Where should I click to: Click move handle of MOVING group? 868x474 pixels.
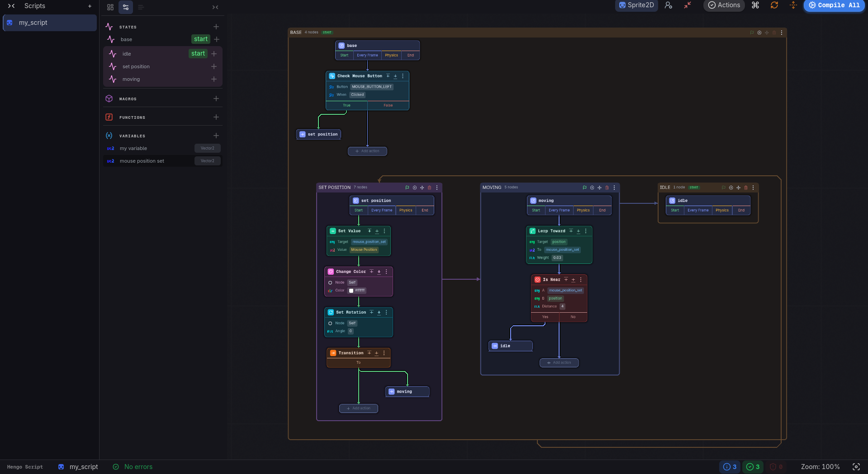(x=599, y=188)
